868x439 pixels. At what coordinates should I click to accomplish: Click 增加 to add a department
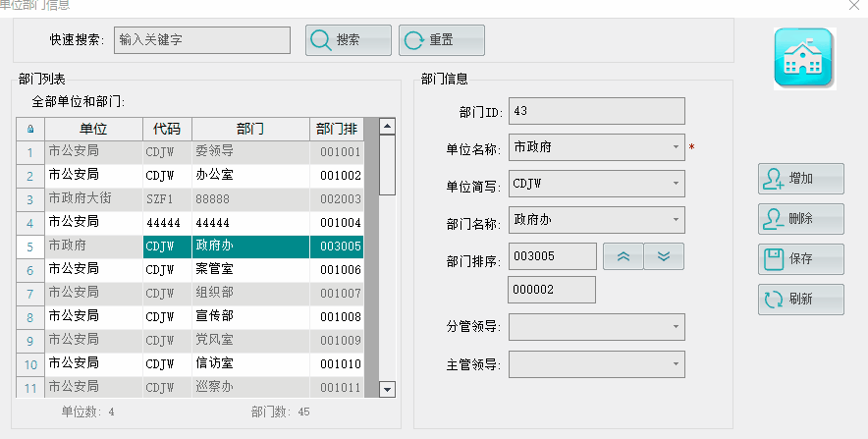point(800,179)
